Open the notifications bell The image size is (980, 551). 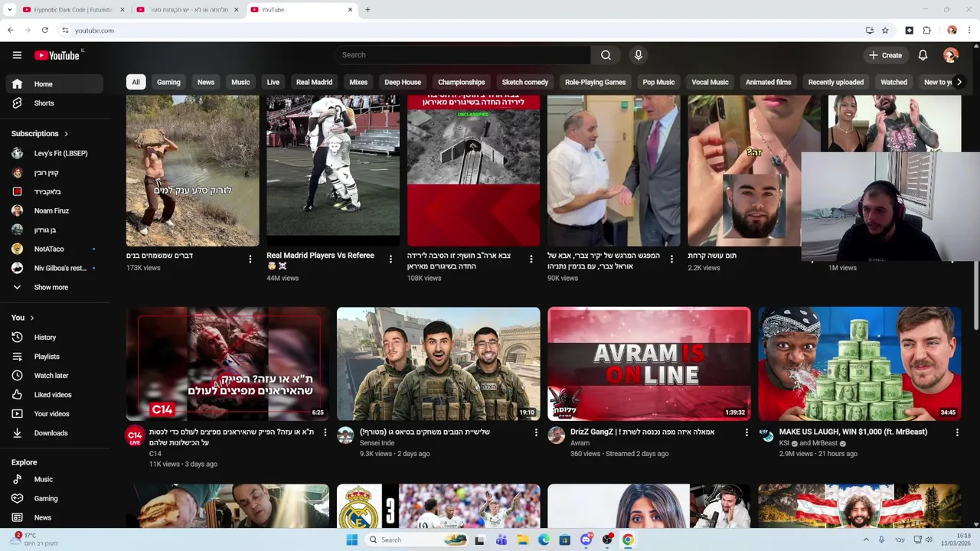tap(923, 55)
